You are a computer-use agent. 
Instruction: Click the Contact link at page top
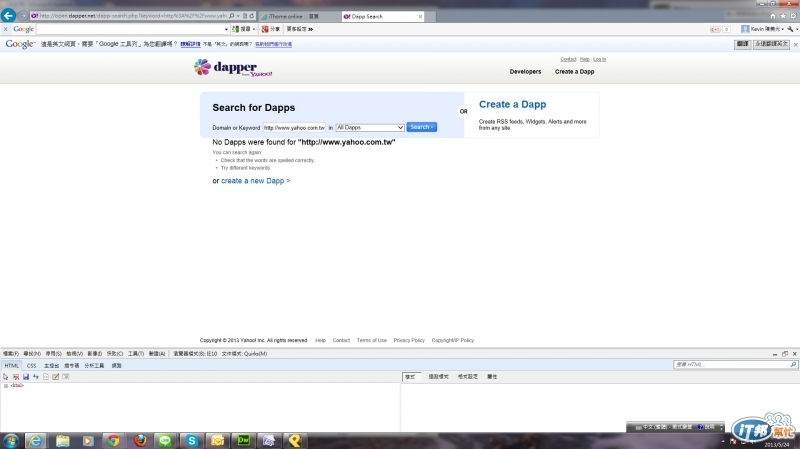pyautogui.click(x=568, y=59)
